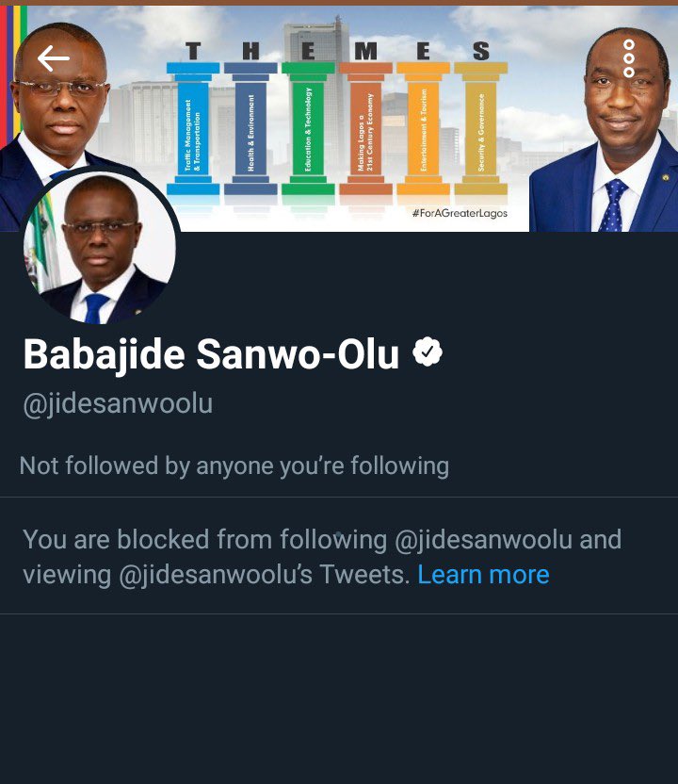678x784 pixels.
Task: Open the THEMES header banner image
Action: 339,119
